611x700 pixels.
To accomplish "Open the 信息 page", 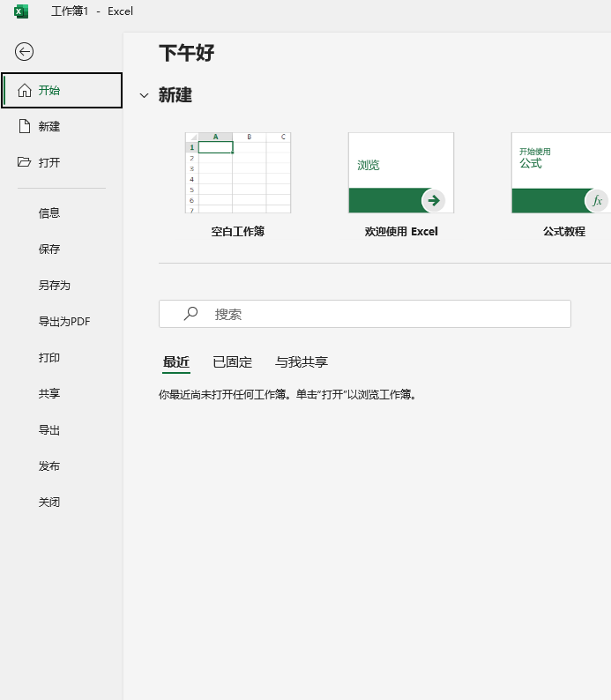I will tap(49, 213).
